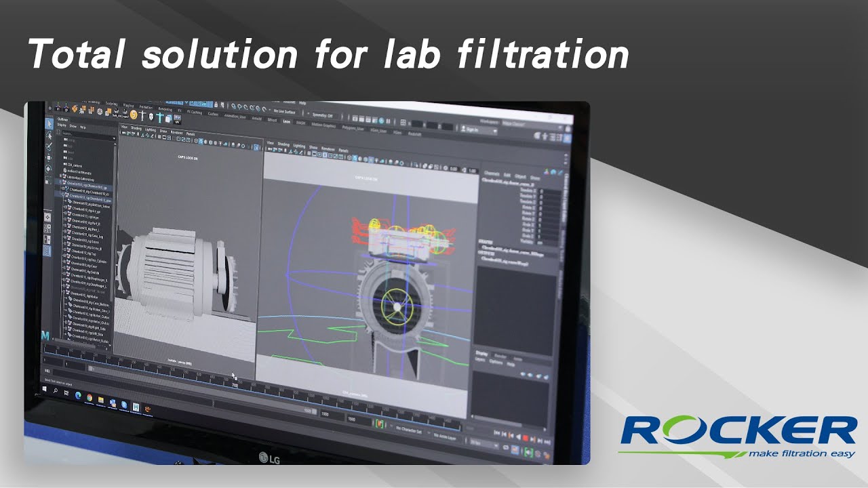868x488 pixels.
Task: Activate the Scale tool in toolbox
Action: click(48, 180)
